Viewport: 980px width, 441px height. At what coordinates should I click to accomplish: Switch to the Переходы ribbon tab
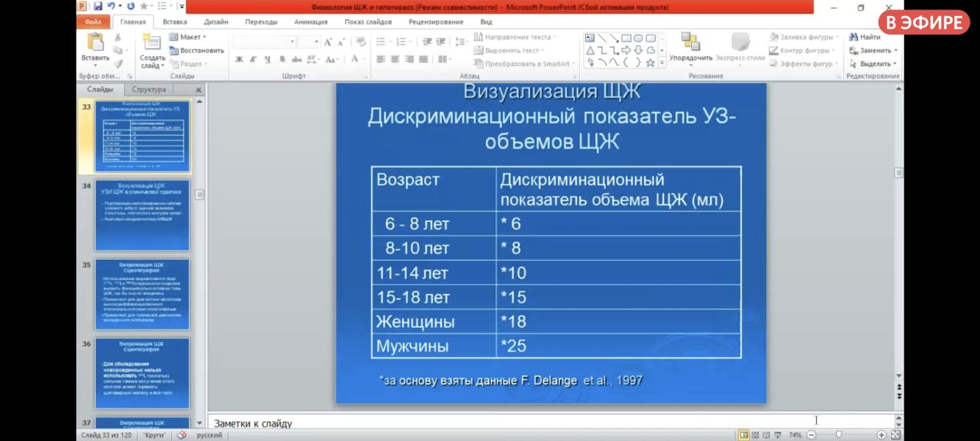coord(261,22)
